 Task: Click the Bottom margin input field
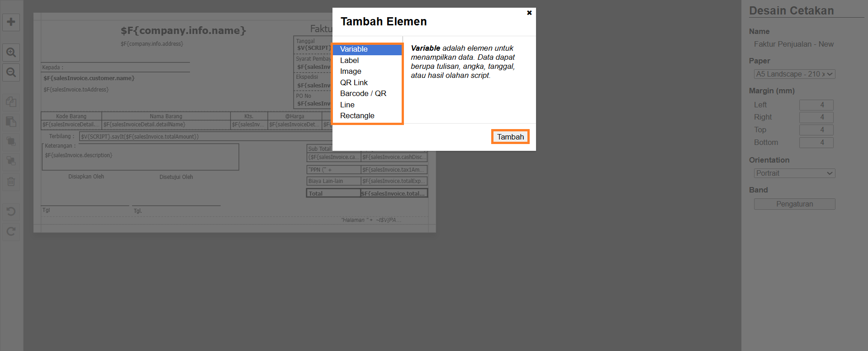[x=816, y=143]
